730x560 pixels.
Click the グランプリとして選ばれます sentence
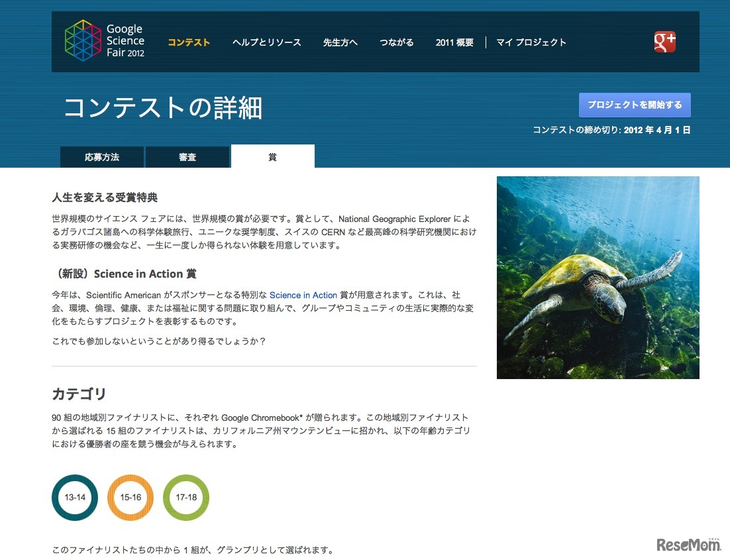[x=193, y=550]
